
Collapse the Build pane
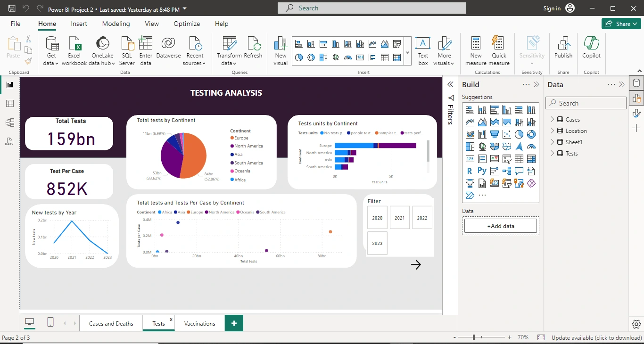536,85
